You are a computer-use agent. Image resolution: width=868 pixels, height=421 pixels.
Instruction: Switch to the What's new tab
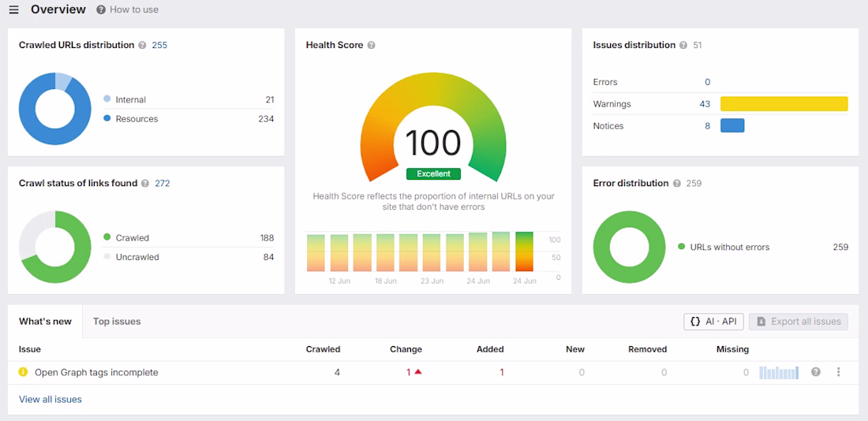[45, 322]
